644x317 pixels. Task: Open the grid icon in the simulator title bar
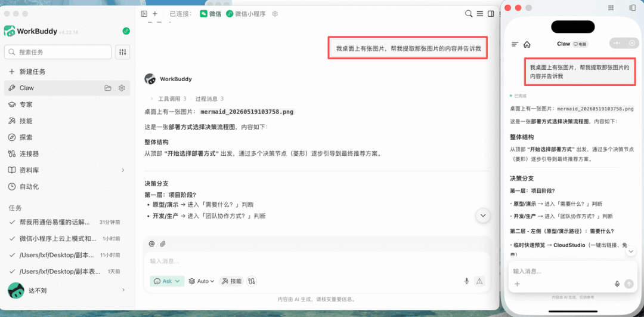coord(611,8)
